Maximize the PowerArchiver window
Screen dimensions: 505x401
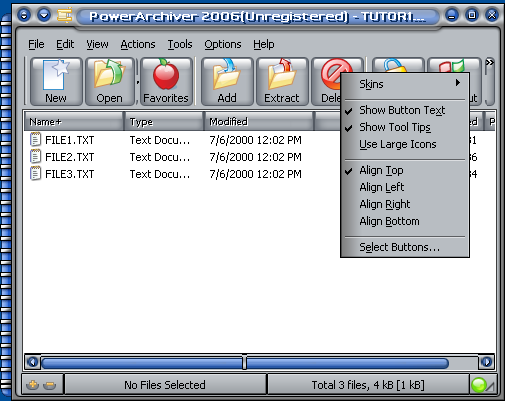click(472, 15)
